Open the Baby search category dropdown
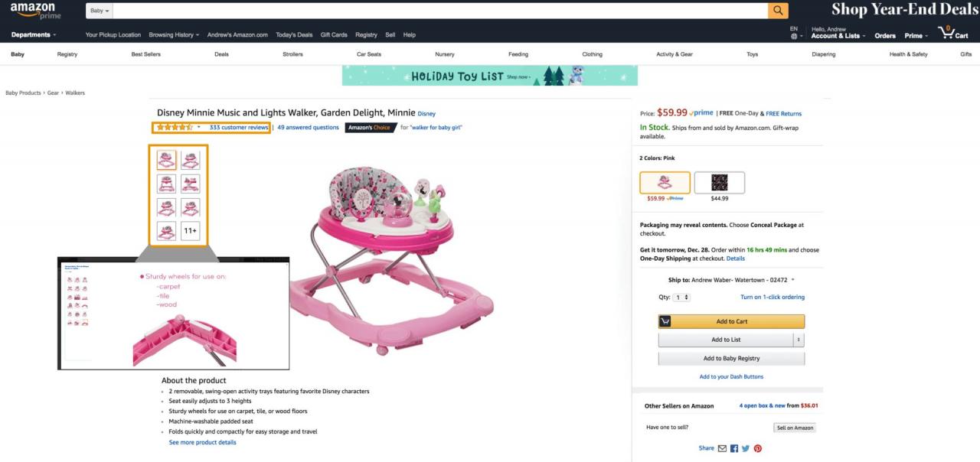980x462 pixels. coord(100,11)
